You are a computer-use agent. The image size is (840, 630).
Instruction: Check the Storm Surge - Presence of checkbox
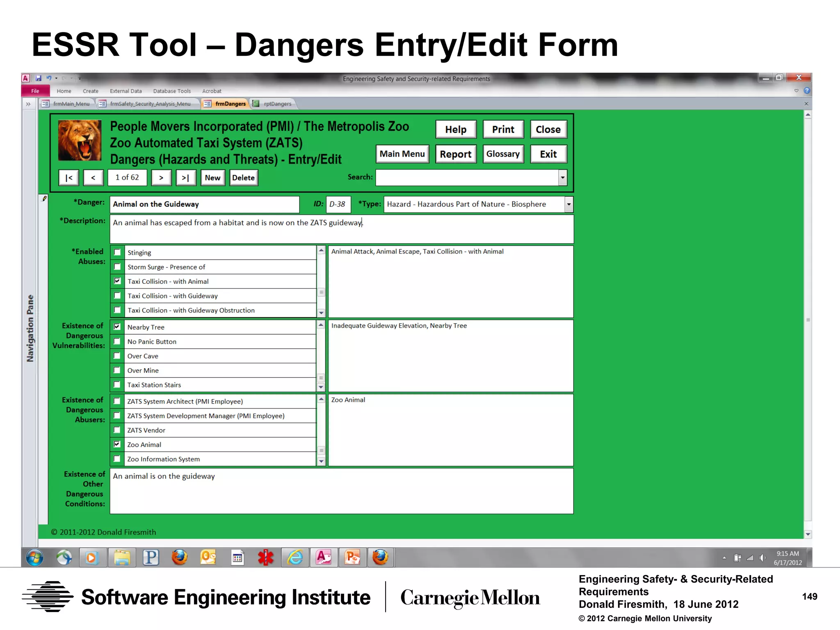[x=118, y=267]
